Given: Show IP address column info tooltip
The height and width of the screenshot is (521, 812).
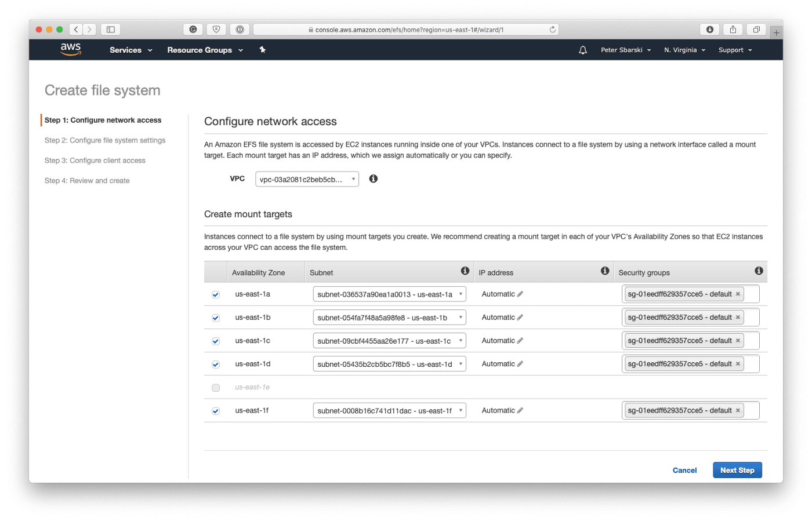Looking at the screenshot, I should pyautogui.click(x=605, y=271).
